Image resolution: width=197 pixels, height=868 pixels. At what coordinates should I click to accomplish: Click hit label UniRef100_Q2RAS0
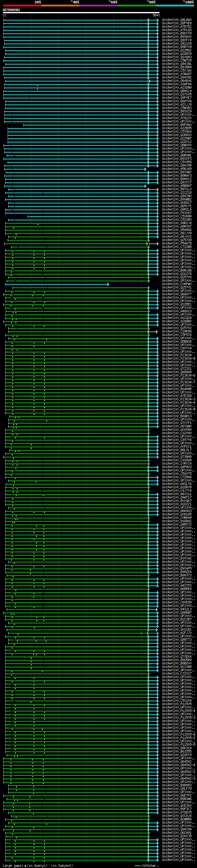coord(177,135)
